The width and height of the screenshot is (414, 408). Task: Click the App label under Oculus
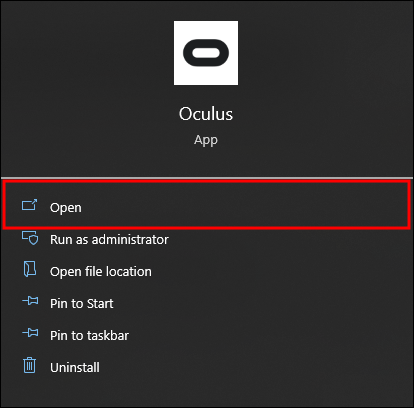(206, 140)
